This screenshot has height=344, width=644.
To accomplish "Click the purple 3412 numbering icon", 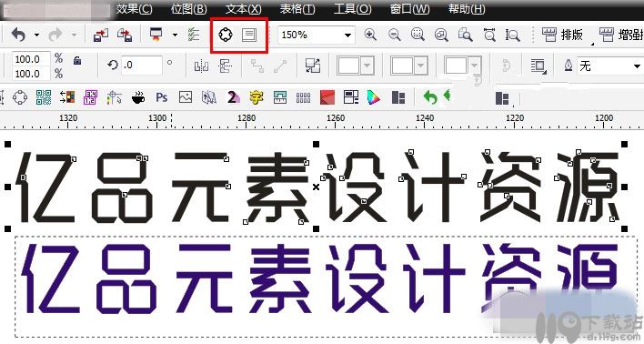I will [90, 97].
